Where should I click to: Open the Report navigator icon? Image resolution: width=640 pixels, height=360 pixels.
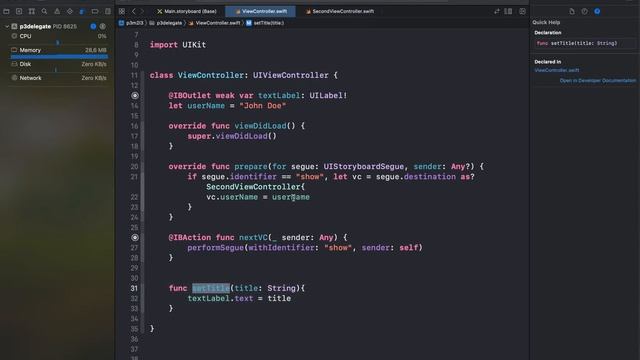(x=107, y=11)
